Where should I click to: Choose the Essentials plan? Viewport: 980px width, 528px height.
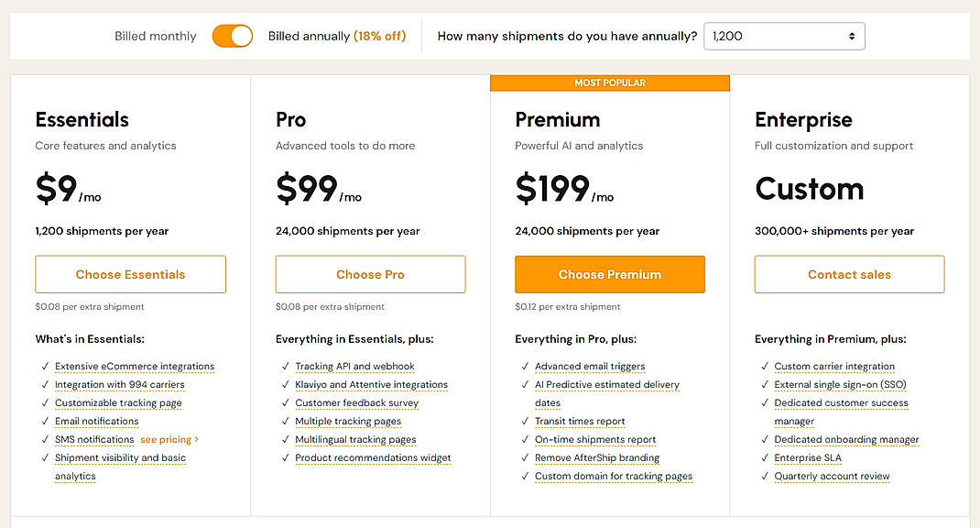[130, 274]
